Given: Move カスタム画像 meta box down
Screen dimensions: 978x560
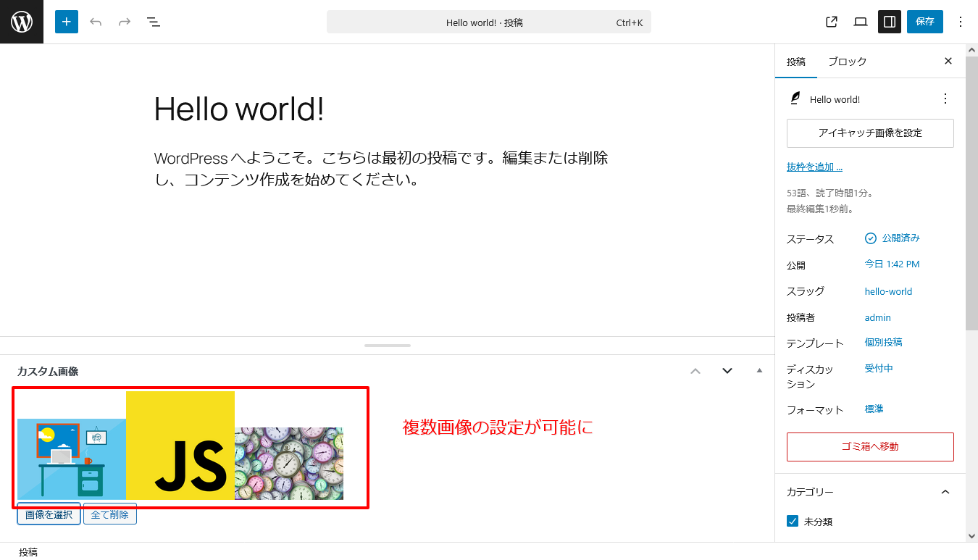Looking at the screenshot, I should tap(727, 371).
